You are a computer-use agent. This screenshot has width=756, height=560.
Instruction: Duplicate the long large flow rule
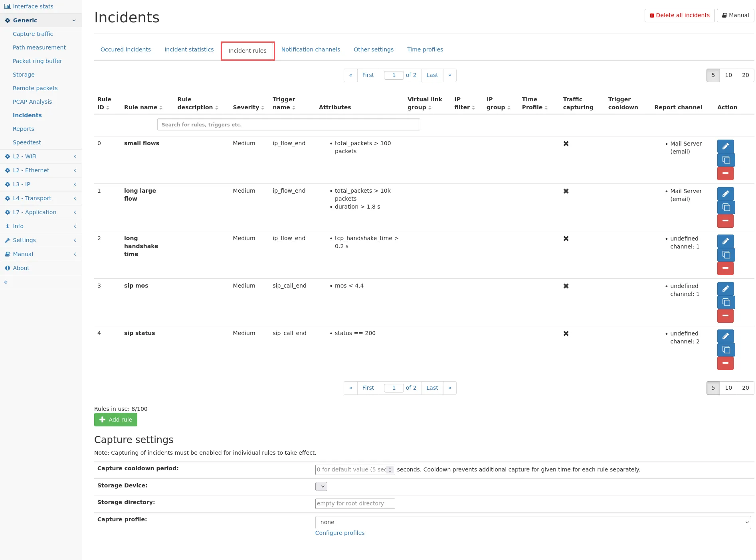pyautogui.click(x=725, y=207)
